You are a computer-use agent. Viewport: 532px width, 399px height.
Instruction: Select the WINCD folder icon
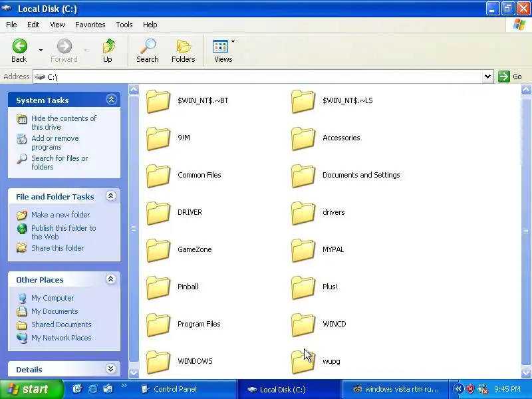303,325
